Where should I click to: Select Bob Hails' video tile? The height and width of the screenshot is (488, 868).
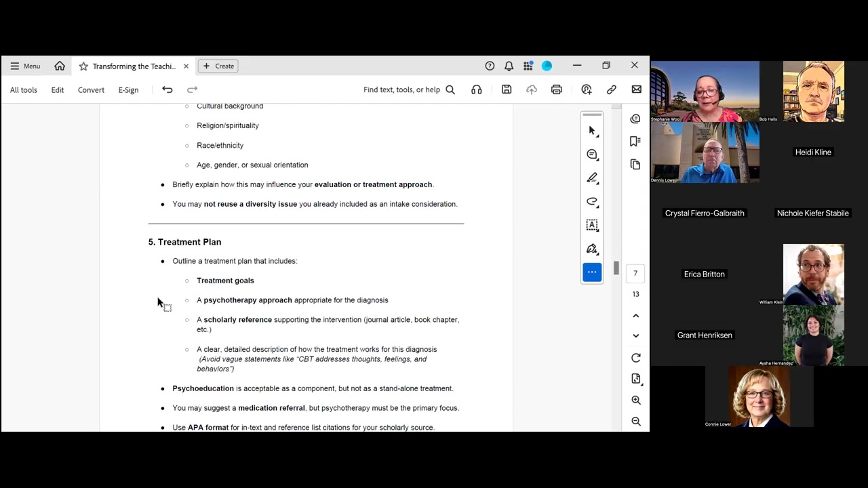point(813,91)
